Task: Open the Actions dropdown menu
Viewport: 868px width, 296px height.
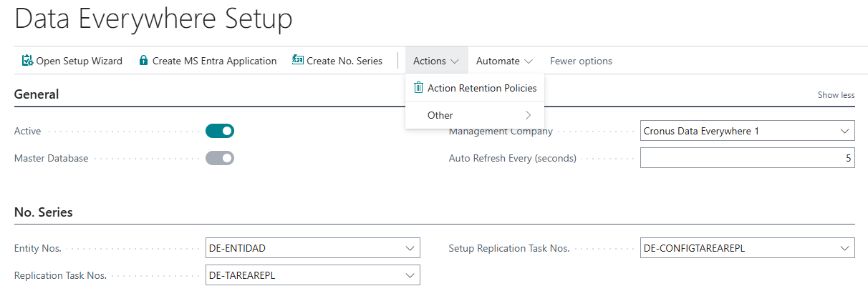Action: coord(436,61)
